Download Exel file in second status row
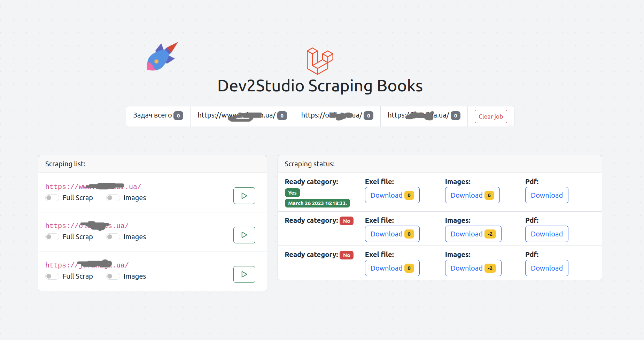The width and height of the screenshot is (644, 340). 392,234
